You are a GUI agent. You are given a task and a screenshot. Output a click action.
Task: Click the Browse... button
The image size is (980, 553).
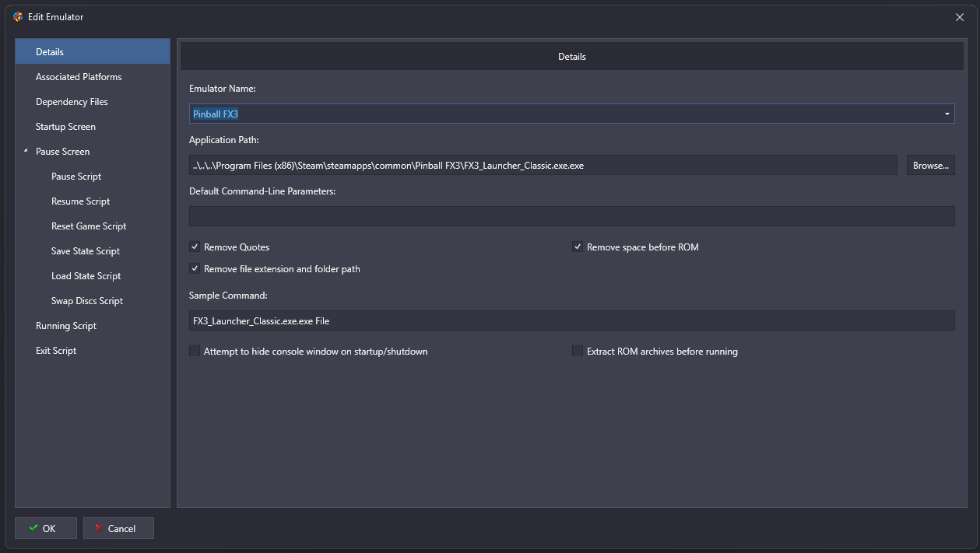pos(931,165)
